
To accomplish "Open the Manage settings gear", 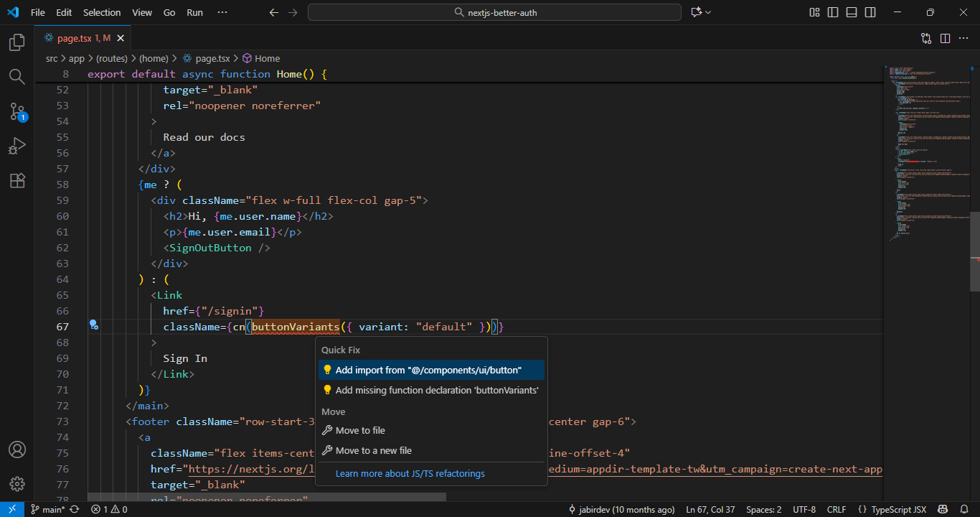I will (16, 483).
